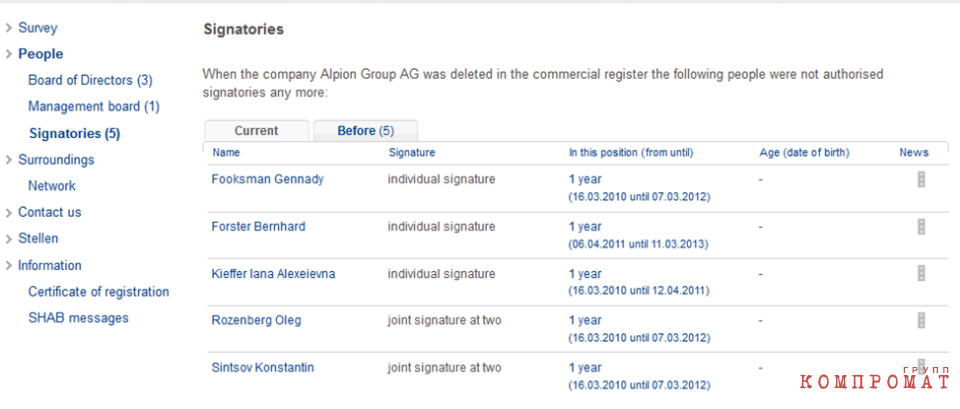Select the Before (5) tab
This screenshot has height=409, width=960.
(x=366, y=131)
